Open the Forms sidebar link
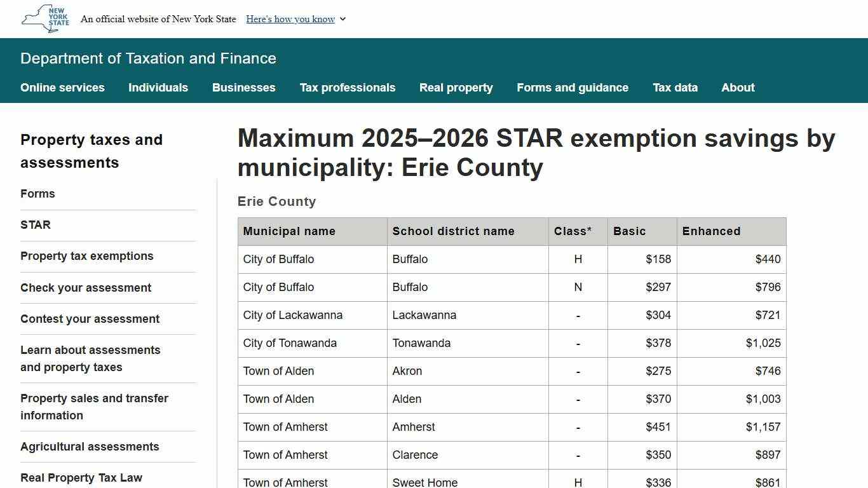The image size is (868, 488). (x=37, y=194)
